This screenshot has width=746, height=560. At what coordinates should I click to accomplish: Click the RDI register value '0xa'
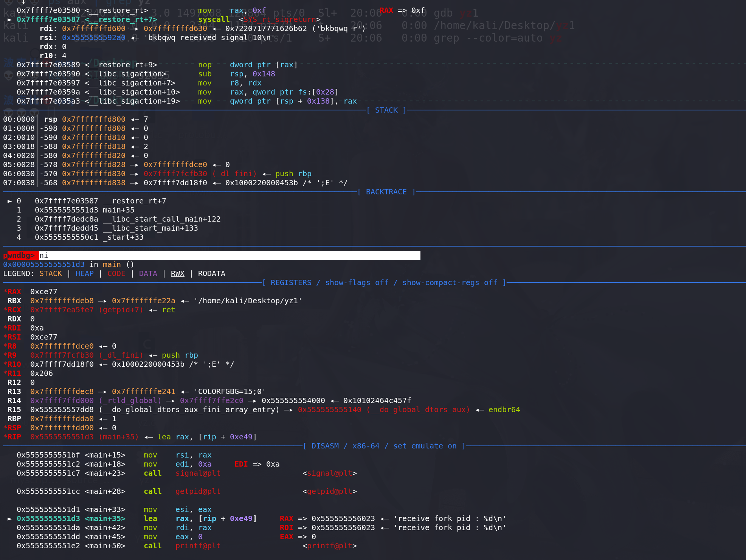[37, 328]
